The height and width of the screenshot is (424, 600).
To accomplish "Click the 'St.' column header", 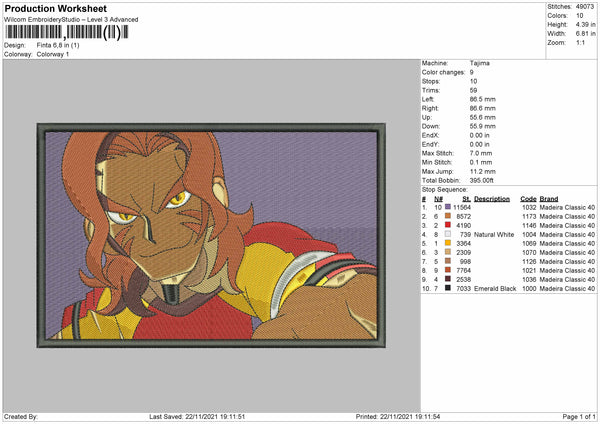I will click(x=466, y=199).
